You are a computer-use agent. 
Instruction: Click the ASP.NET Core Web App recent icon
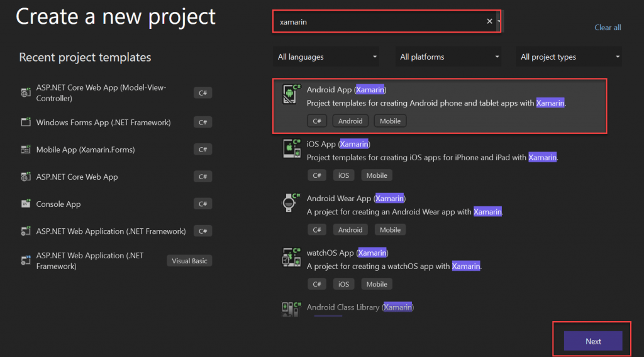click(x=25, y=177)
